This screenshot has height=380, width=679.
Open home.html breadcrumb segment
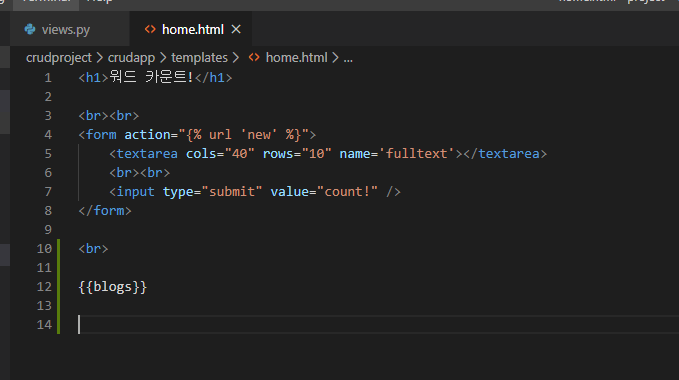click(296, 58)
